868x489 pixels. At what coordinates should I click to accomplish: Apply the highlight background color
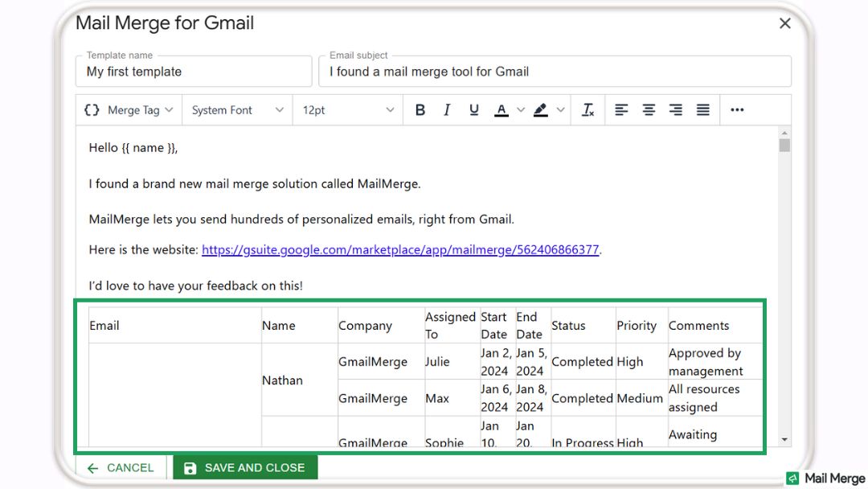541,109
